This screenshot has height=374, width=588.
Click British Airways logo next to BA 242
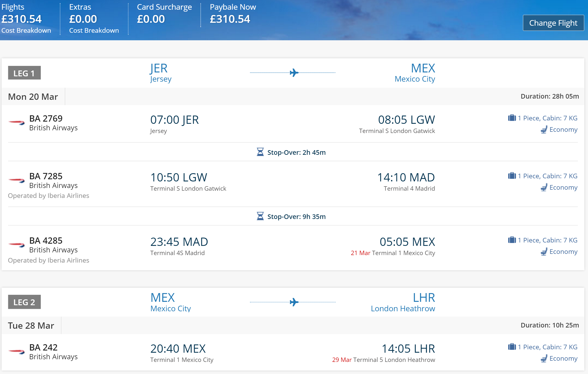click(x=16, y=351)
